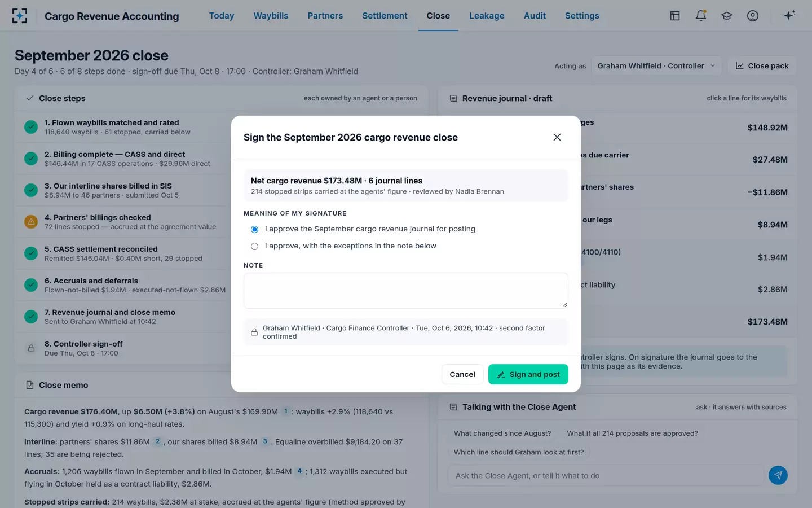Send the message to the Close Agent

(x=778, y=475)
